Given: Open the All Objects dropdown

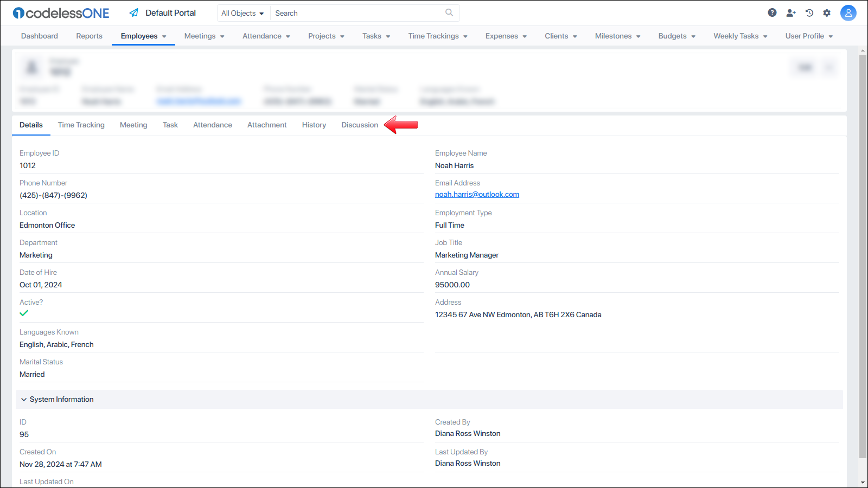Looking at the screenshot, I should click(242, 13).
